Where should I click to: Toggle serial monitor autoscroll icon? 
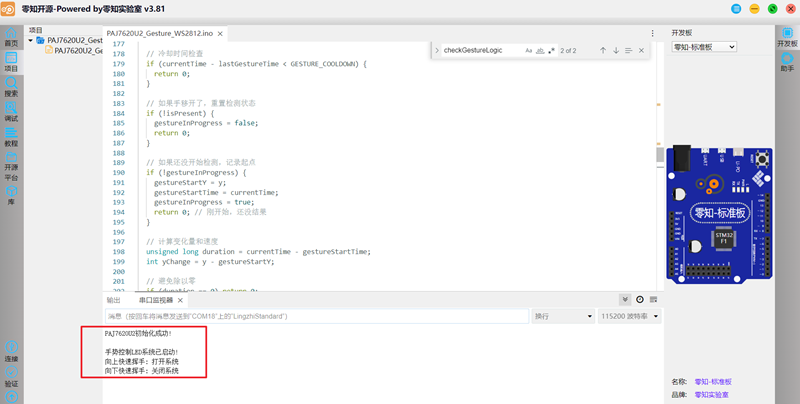click(625, 299)
